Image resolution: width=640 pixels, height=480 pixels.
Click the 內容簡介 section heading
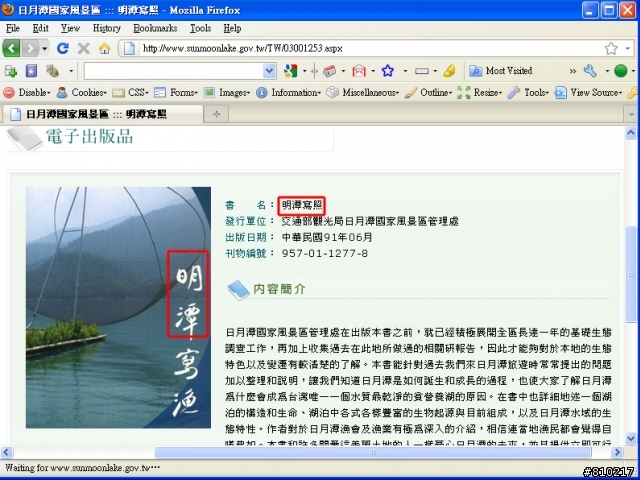coord(279,289)
